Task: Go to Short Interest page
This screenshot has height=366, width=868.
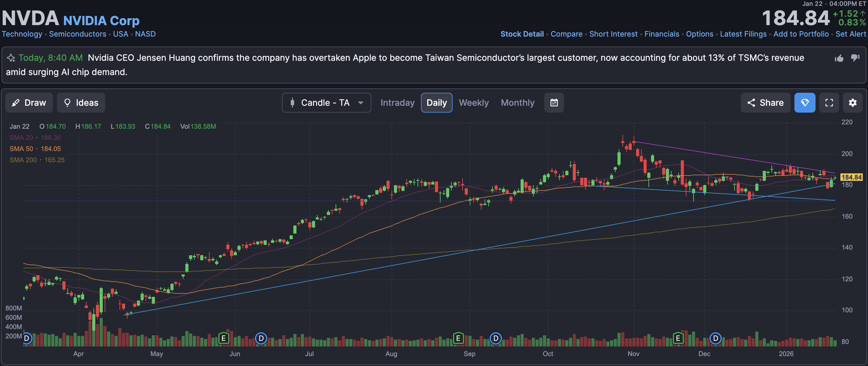Action: tap(613, 34)
